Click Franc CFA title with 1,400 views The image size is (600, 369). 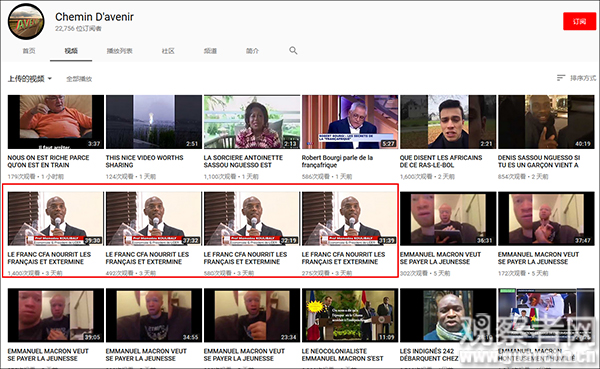point(49,258)
